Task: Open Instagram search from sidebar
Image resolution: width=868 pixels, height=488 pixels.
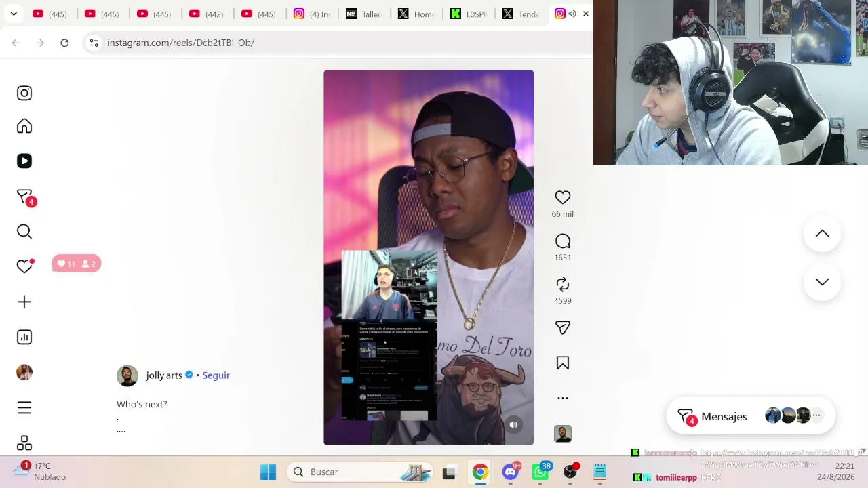Action: point(24,232)
